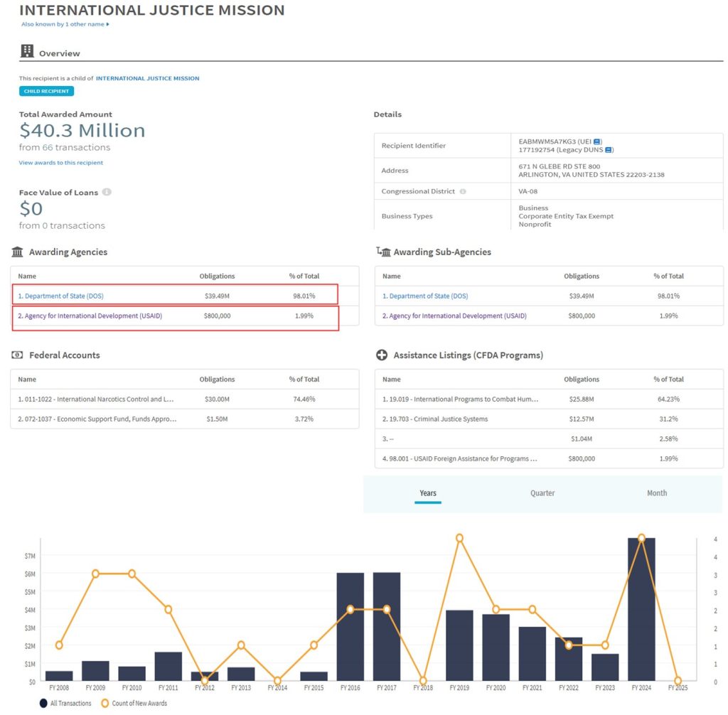Click the Federal Accounts money icon

pyautogui.click(x=18, y=355)
